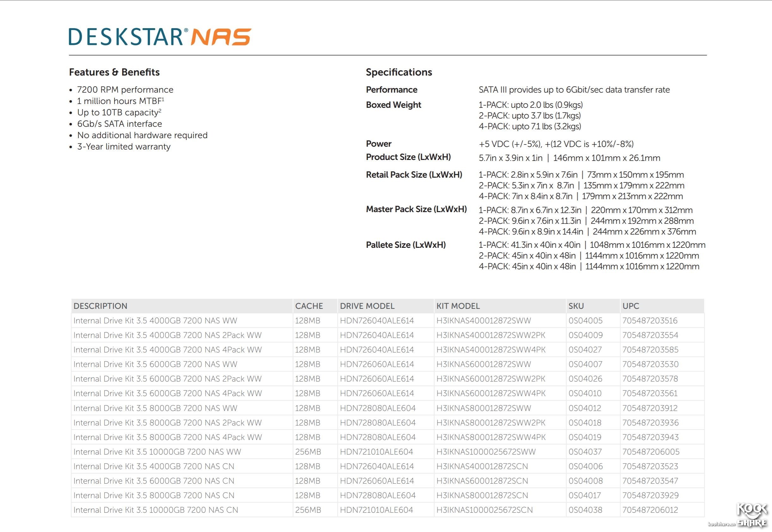Click the Specifications heading
Viewport: 772px width, 532px height.
coord(398,72)
